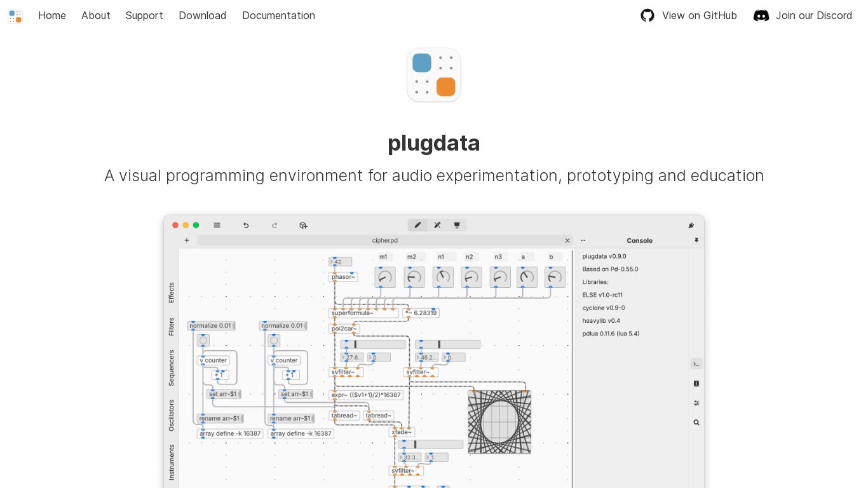The image size is (868, 488).
Task: Open the Download page
Action: (x=202, y=15)
